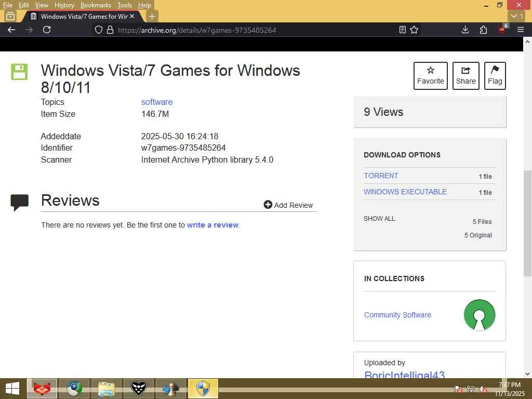Screen dimensions: 532x399
Task: Click the page vertical scrollbar thumb
Action: pos(527,223)
